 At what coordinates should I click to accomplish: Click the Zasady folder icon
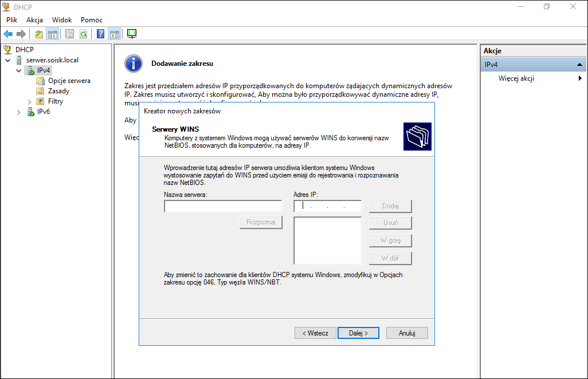tap(41, 91)
